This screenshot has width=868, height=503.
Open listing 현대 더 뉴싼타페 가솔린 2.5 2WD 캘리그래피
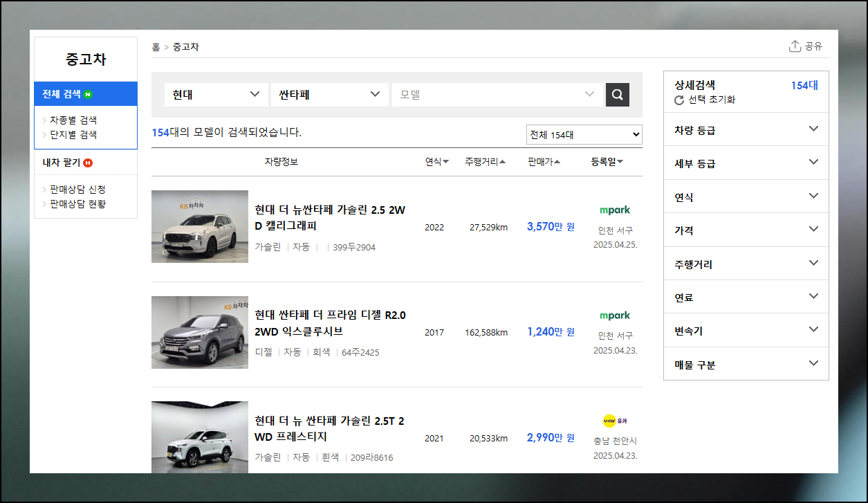pyautogui.click(x=330, y=217)
